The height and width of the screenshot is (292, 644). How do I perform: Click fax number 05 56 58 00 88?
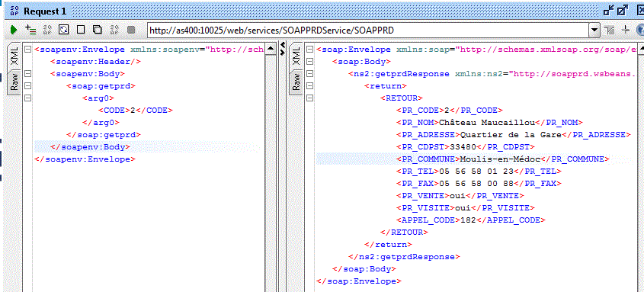[476, 183]
